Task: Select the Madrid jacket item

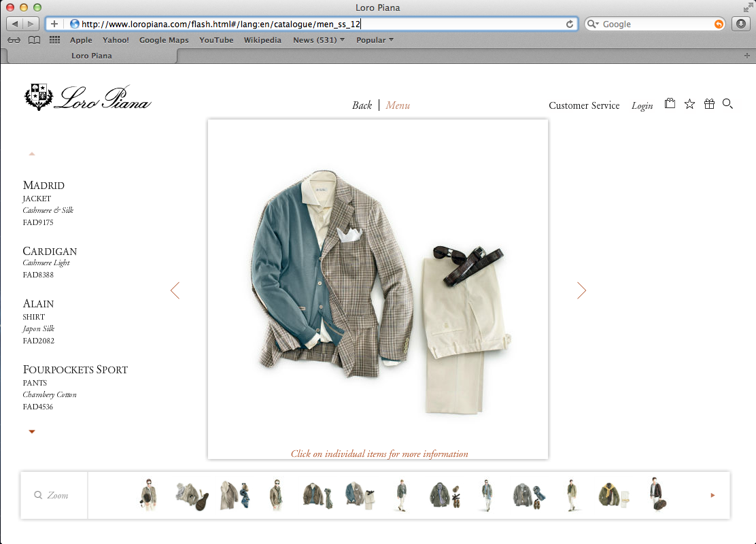Action: pos(48,203)
